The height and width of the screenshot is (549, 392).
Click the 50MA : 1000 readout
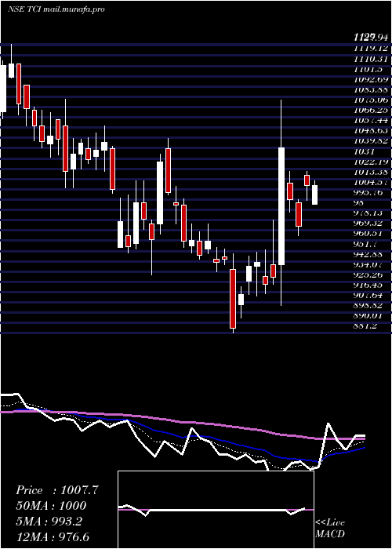coord(51,506)
